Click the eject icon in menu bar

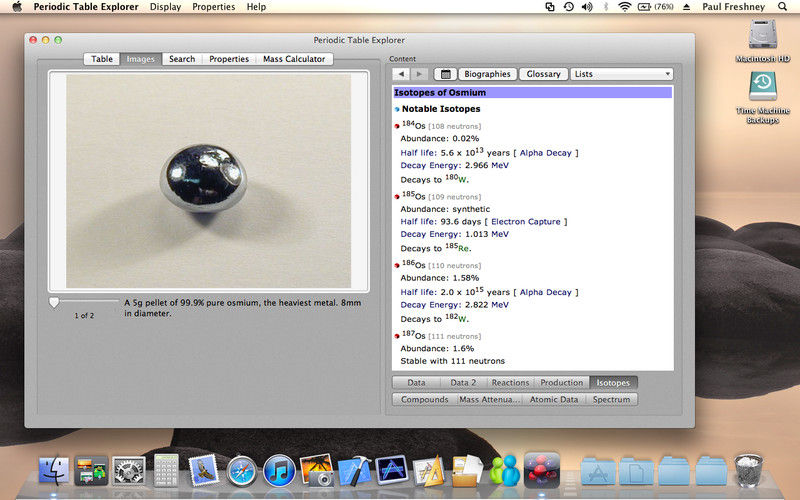(x=687, y=7)
